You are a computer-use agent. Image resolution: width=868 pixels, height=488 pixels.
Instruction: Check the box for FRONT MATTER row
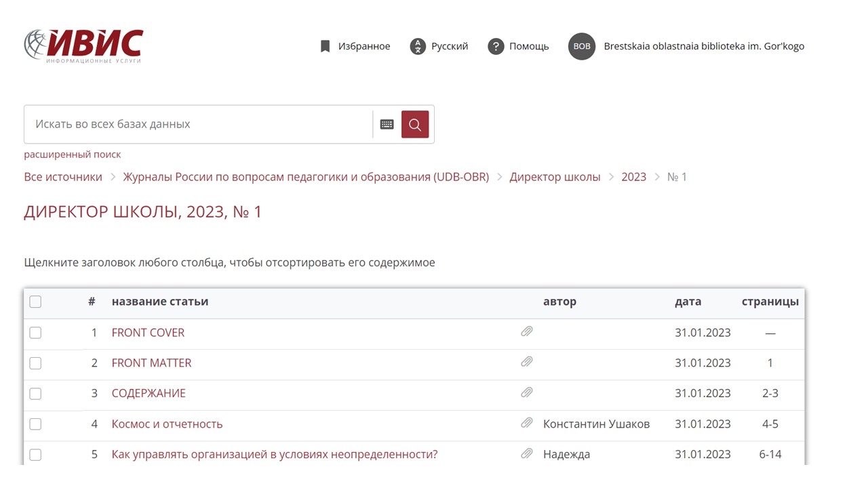tap(35, 363)
